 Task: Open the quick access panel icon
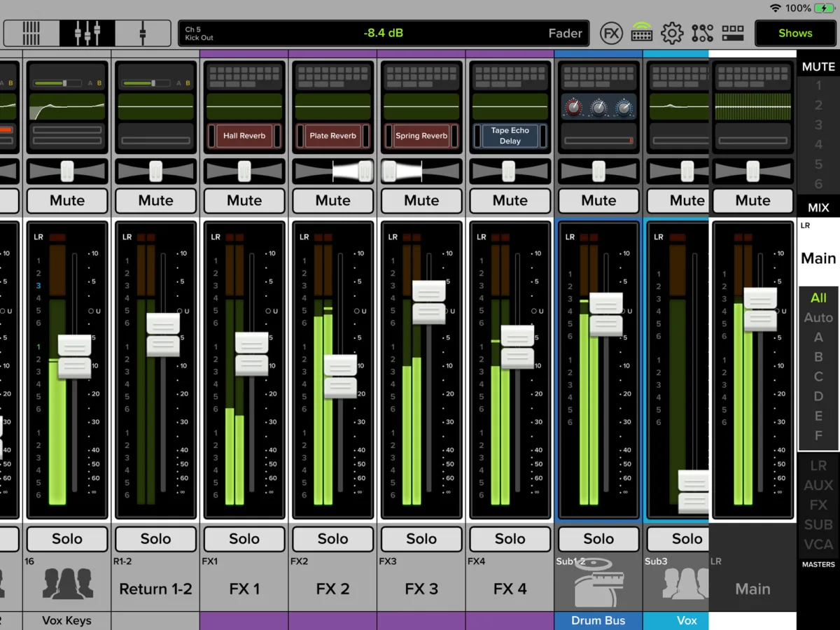coord(733,33)
